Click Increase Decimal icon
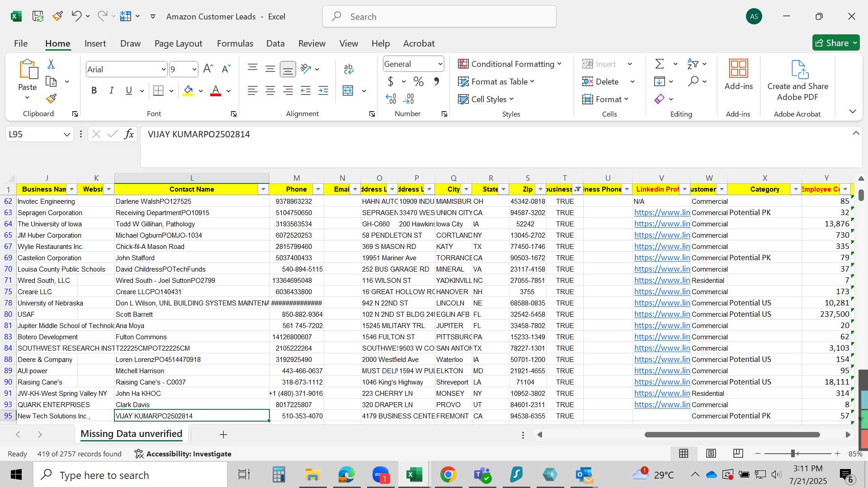The width and height of the screenshot is (868, 488). (391, 99)
